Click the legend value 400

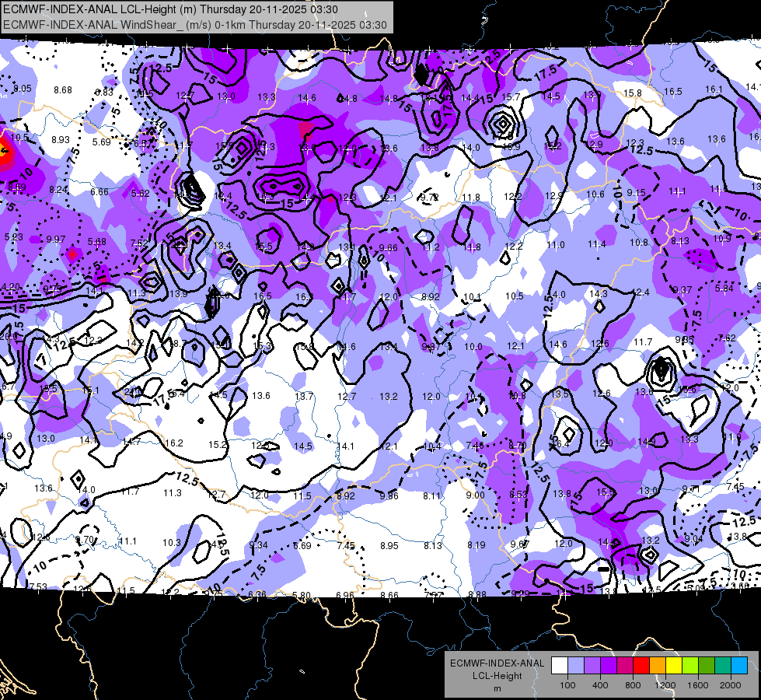pos(600,685)
